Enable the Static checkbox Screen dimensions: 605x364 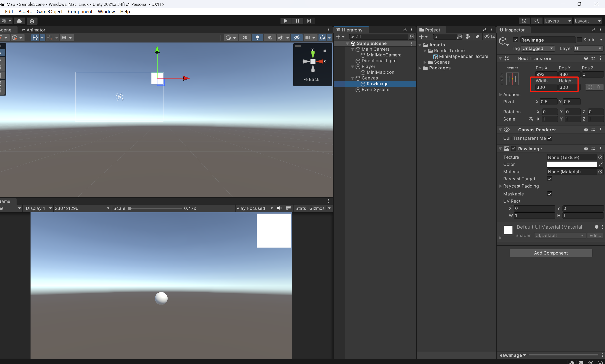579,40
